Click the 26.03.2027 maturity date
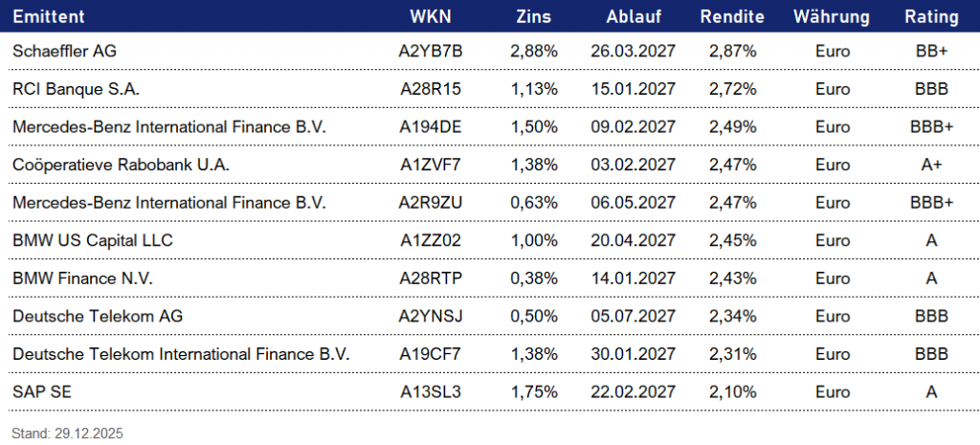 (x=632, y=52)
